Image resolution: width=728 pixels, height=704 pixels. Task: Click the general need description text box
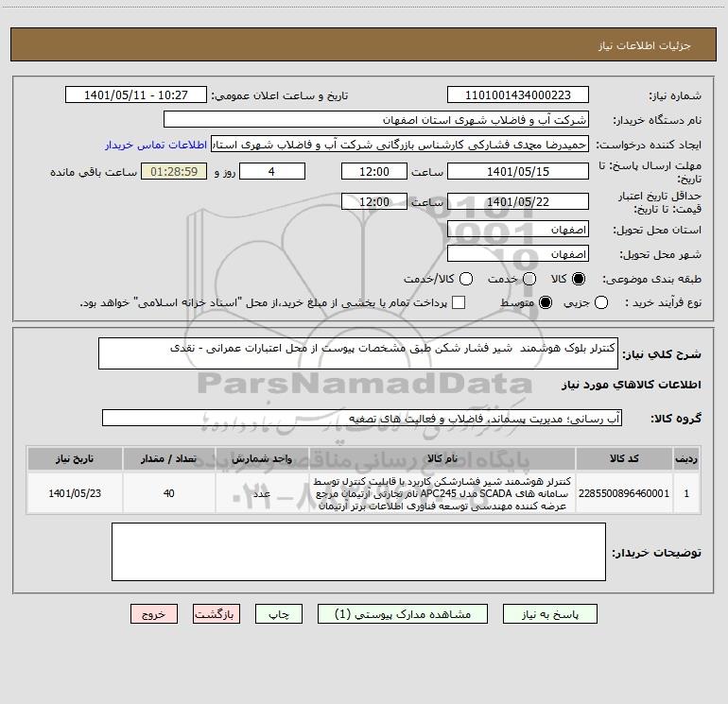pos(358,353)
